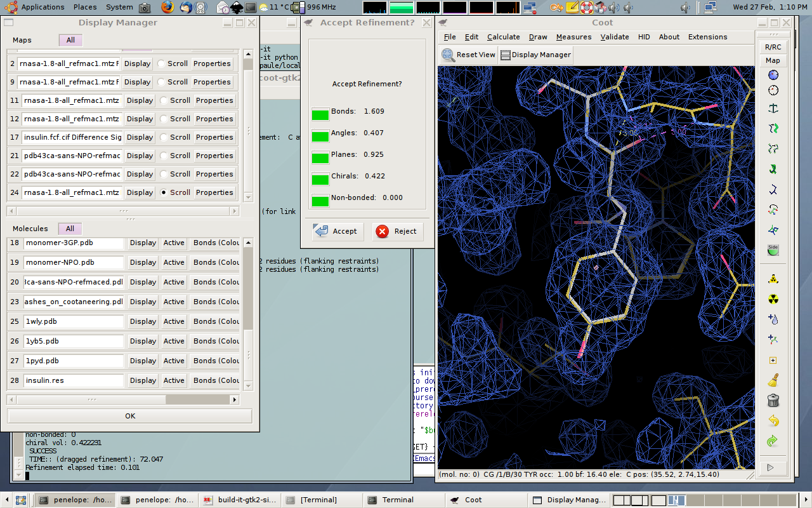812x508 pixels.
Task: Click the yellow Undo arrow icon
Action: 773,420
